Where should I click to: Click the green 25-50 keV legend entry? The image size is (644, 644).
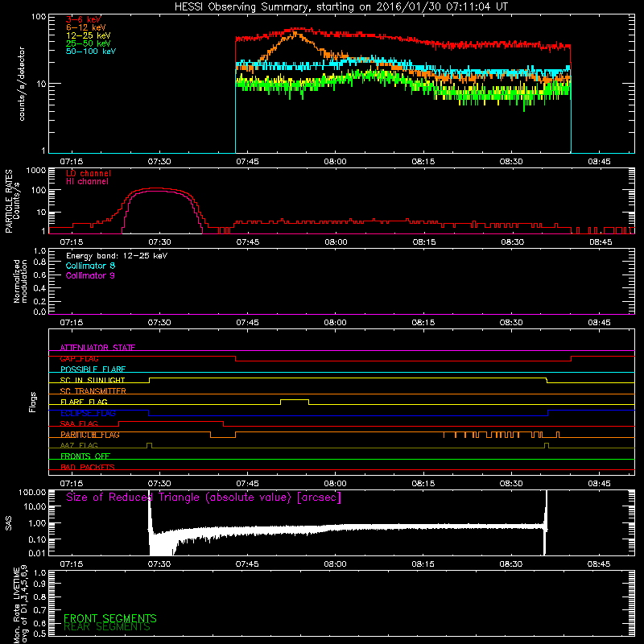89,43
